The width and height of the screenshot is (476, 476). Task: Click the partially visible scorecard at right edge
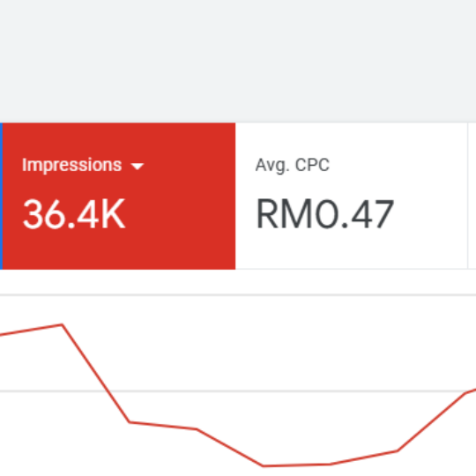tap(472, 196)
